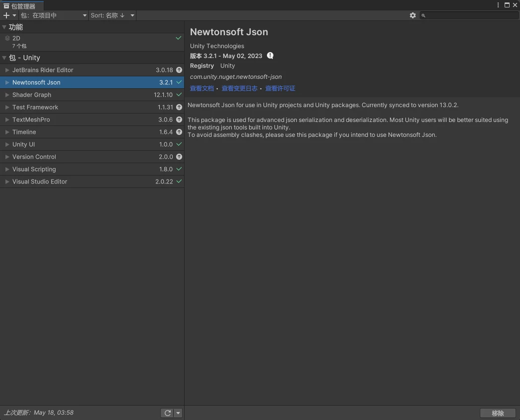Click the update-available icon next to JetBrains Rider Editor
This screenshot has height=420, width=520.
click(179, 70)
